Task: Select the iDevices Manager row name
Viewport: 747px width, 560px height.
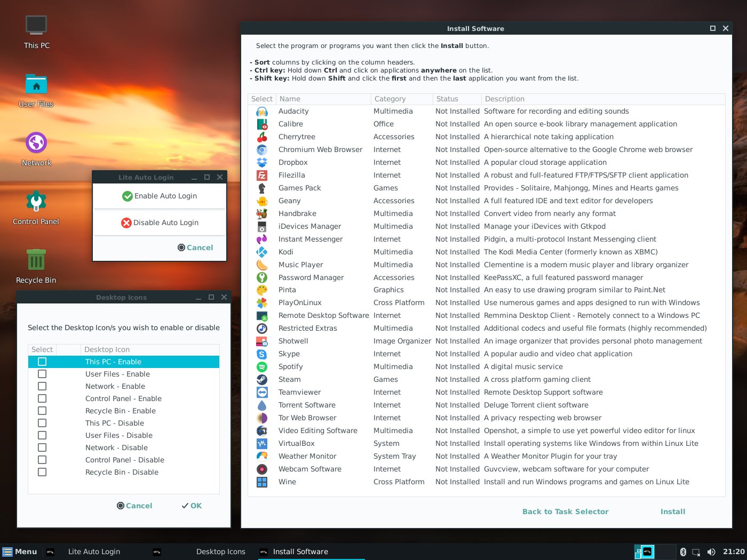Action: 309,227
